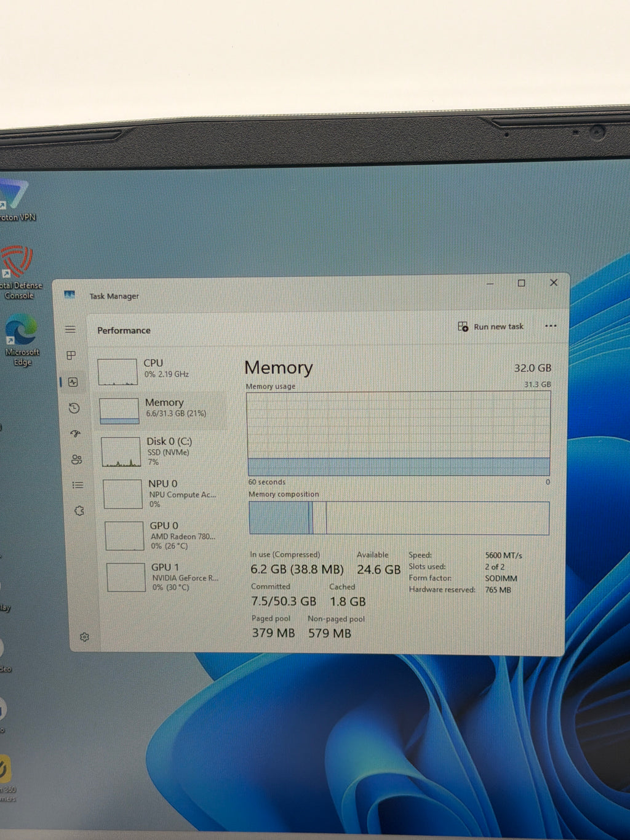Image resolution: width=630 pixels, height=840 pixels.
Task: Click the Run new task button
Action: 491,326
